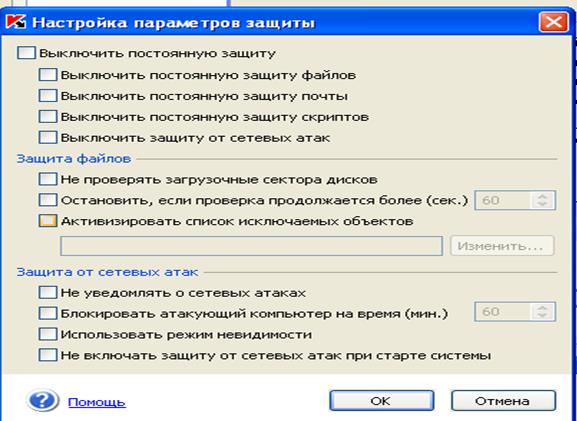Decrease block time minutes with down arrow
Viewport: 577px width, 421px height.
543,316
